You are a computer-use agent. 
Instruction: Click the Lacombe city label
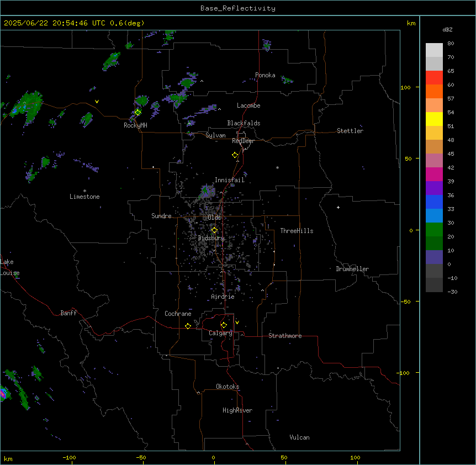248,105
